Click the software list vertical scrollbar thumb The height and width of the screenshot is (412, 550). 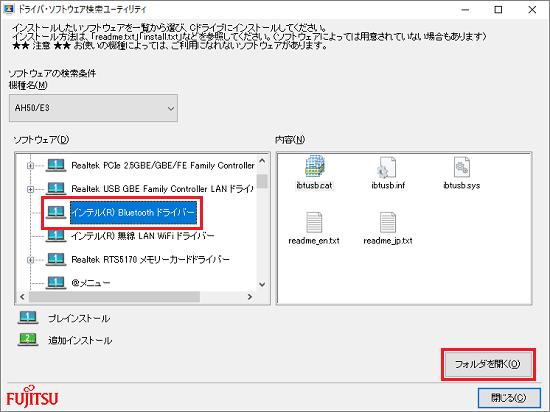point(262,181)
